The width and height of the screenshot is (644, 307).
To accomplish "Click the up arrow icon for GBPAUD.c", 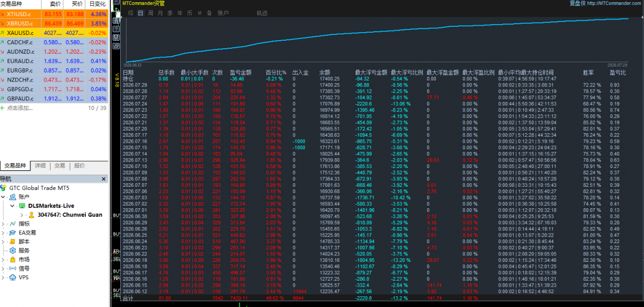I will click(3, 99).
